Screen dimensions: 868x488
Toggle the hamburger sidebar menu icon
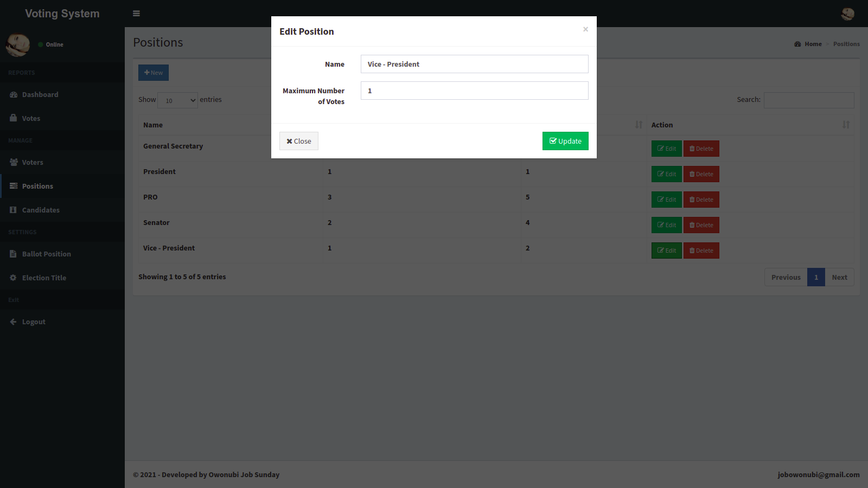click(136, 14)
